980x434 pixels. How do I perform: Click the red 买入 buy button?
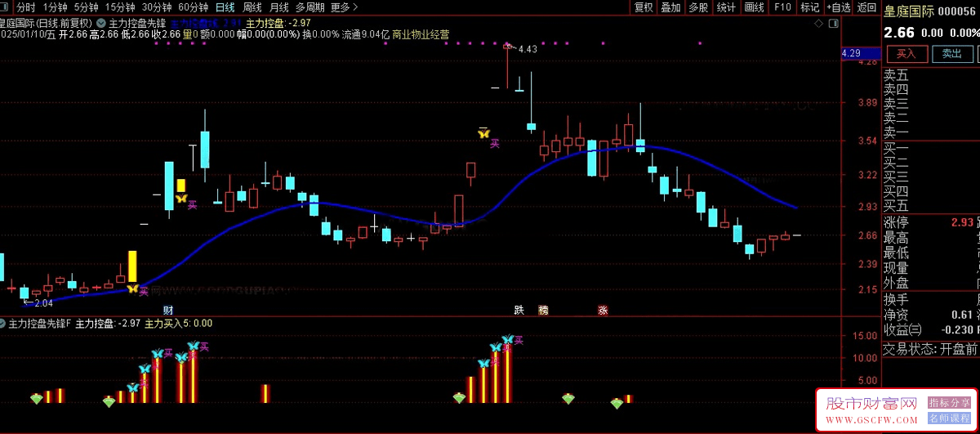[x=906, y=54]
